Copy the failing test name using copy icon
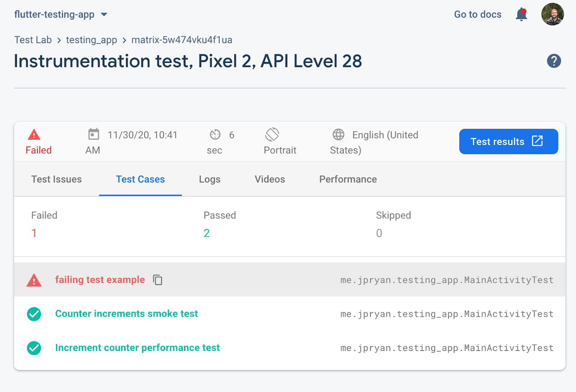Image resolution: width=576 pixels, height=392 pixels. tap(158, 280)
